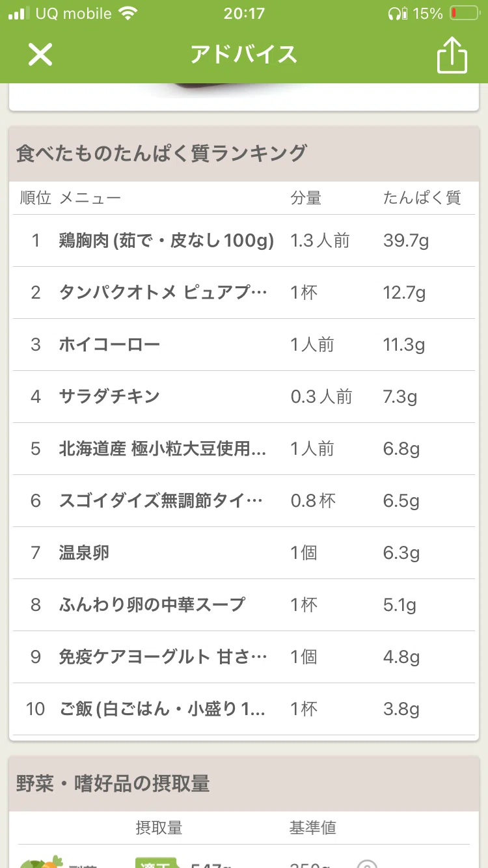This screenshot has width=488, height=868.
Task: Tap the headphones icon in status bar
Action: (396, 13)
